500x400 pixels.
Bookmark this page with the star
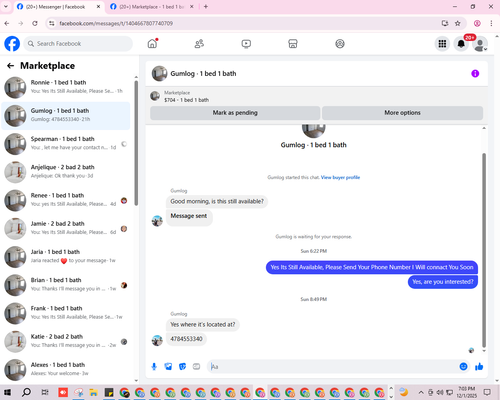point(458,23)
